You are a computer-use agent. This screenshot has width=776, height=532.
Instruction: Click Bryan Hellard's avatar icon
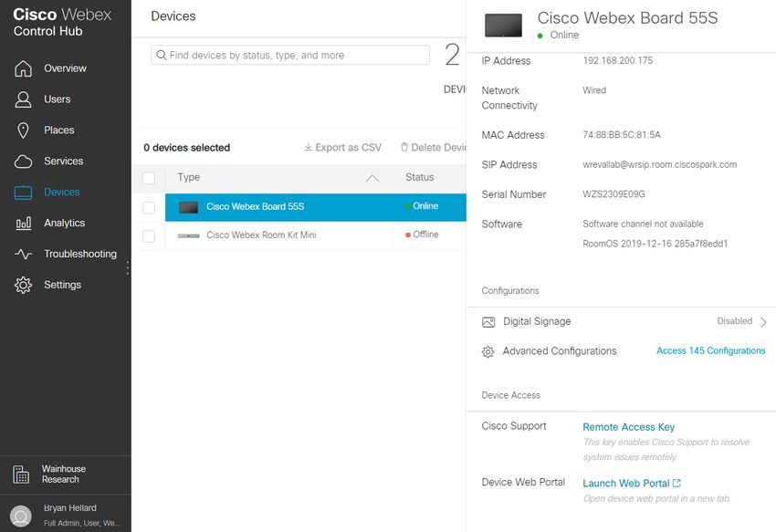click(21, 516)
